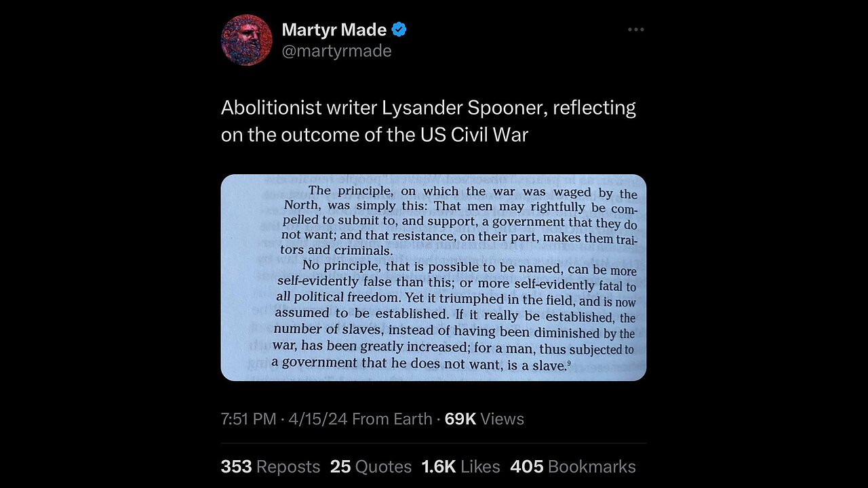Open the Martyr Made profile avatar

246,40
